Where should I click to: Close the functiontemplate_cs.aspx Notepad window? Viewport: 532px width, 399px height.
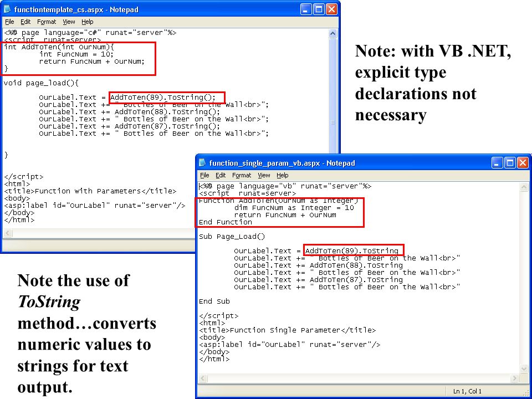[x=331, y=9]
